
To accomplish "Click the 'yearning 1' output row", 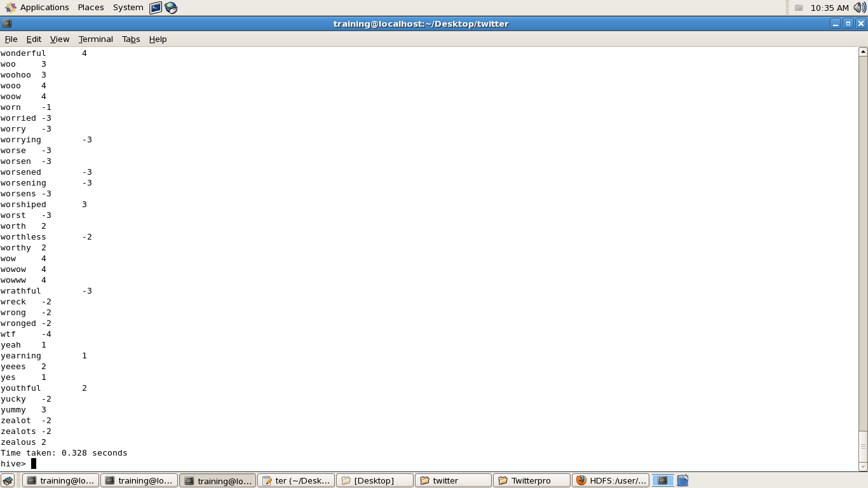I will 44,356.
